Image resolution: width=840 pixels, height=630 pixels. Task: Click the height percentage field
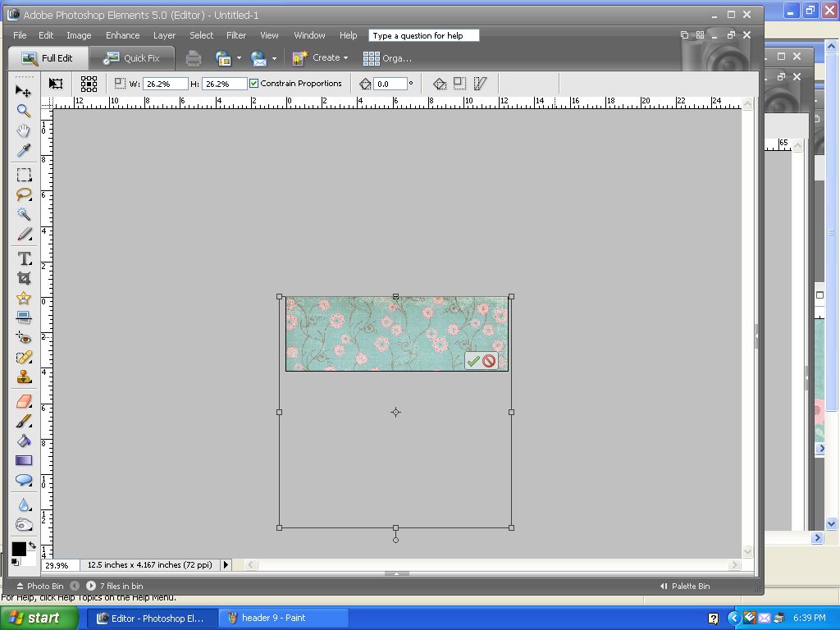(x=225, y=84)
